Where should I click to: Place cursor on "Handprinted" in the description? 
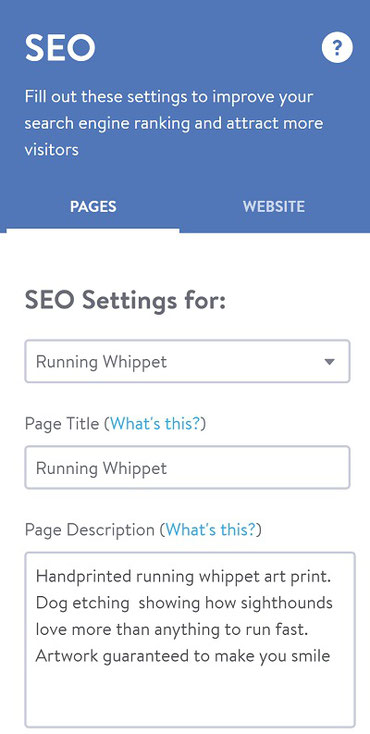click(84, 577)
